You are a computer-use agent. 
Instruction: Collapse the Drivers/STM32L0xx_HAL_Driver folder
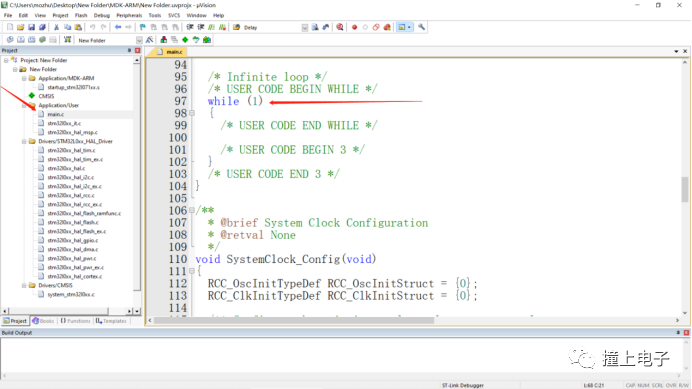[24, 141]
